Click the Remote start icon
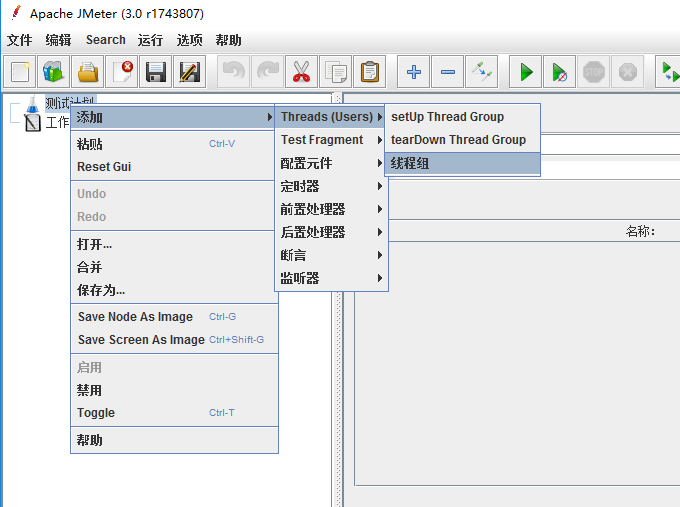Image resolution: width=680 pixels, height=507 pixels. click(668, 72)
